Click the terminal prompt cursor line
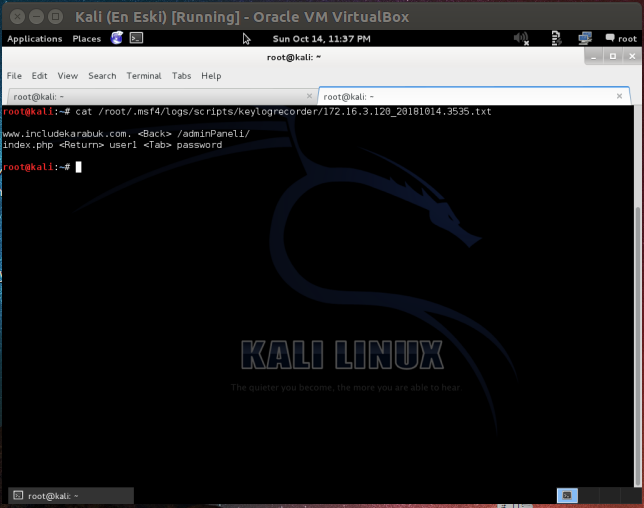The image size is (644, 508). (42, 167)
